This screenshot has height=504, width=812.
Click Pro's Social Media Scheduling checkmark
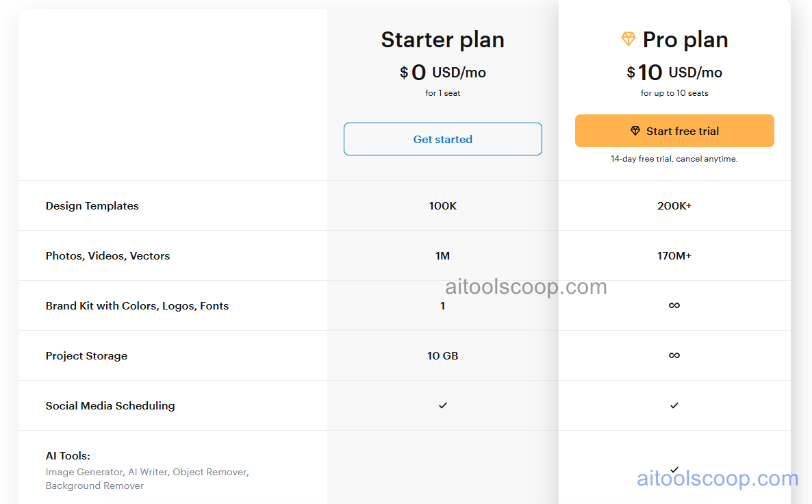(674, 405)
